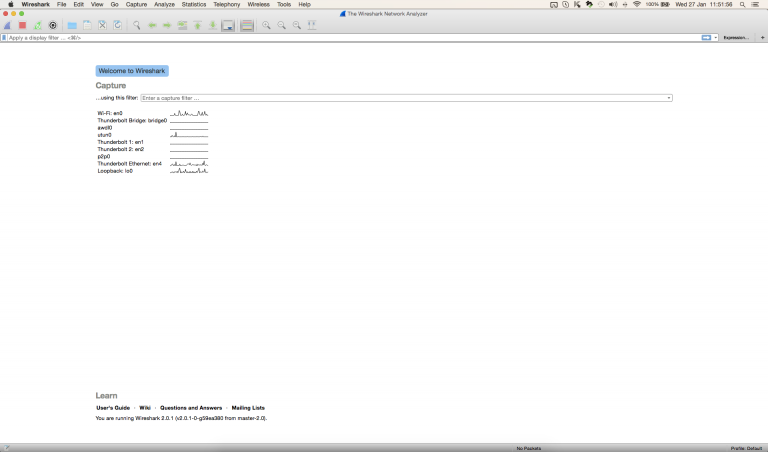Viewport: 768px width, 452px height.
Task: Open capture options
Action: [x=53, y=25]
